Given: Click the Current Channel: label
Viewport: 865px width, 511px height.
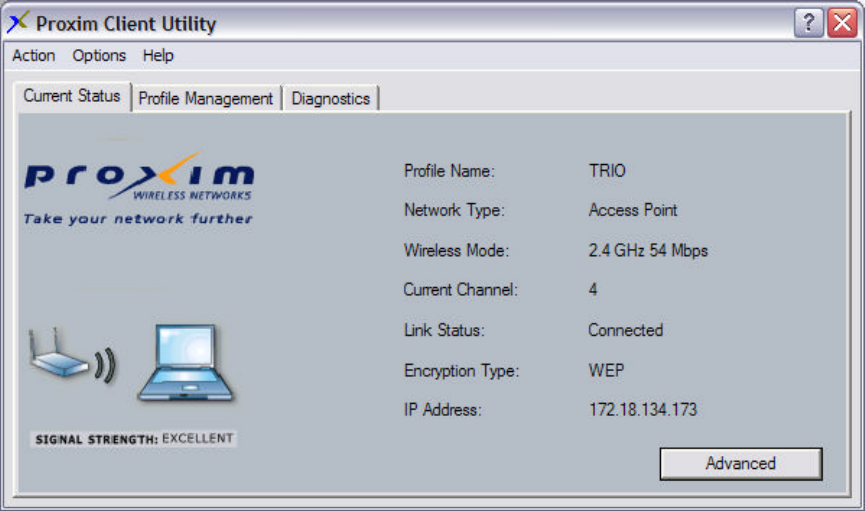Looking at the screenshot, I should click(x=461, y=290).
